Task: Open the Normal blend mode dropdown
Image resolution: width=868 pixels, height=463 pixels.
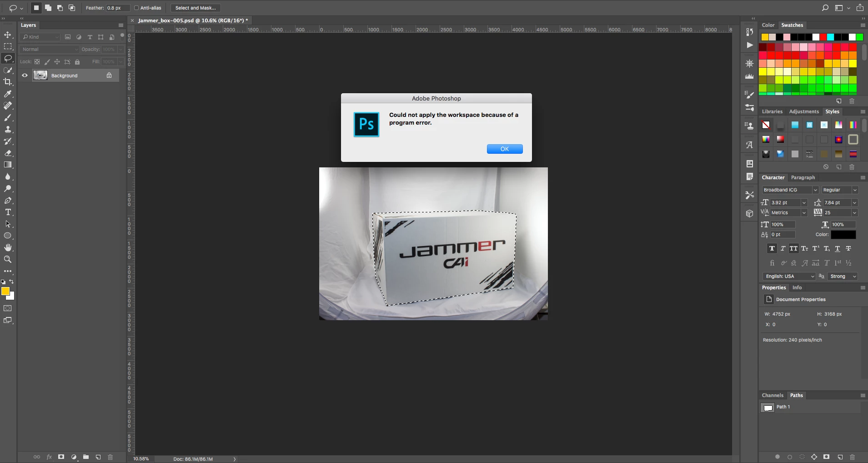Action: [50, 49]
